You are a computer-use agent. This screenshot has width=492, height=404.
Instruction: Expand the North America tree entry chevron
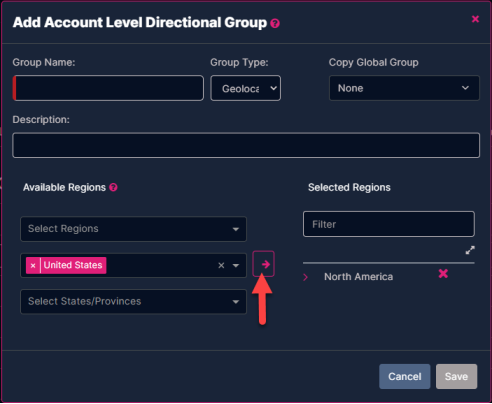pyautogui.click(x=305, y=277)
